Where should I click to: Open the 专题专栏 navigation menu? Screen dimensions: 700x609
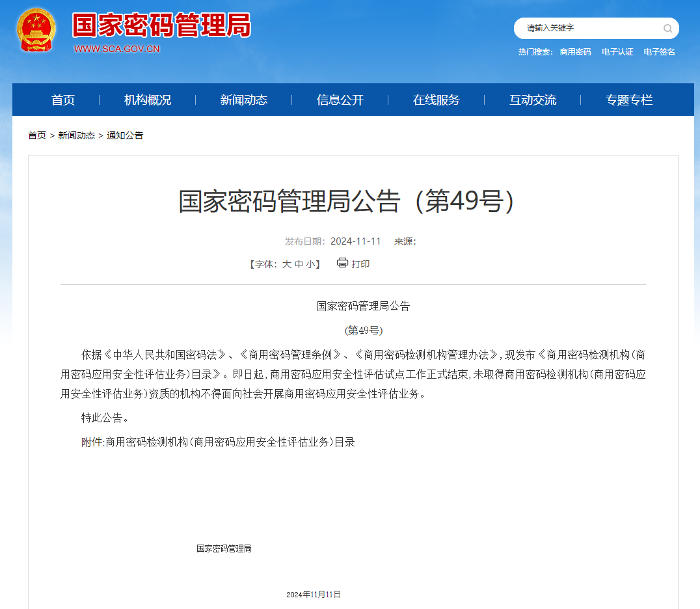629,100
